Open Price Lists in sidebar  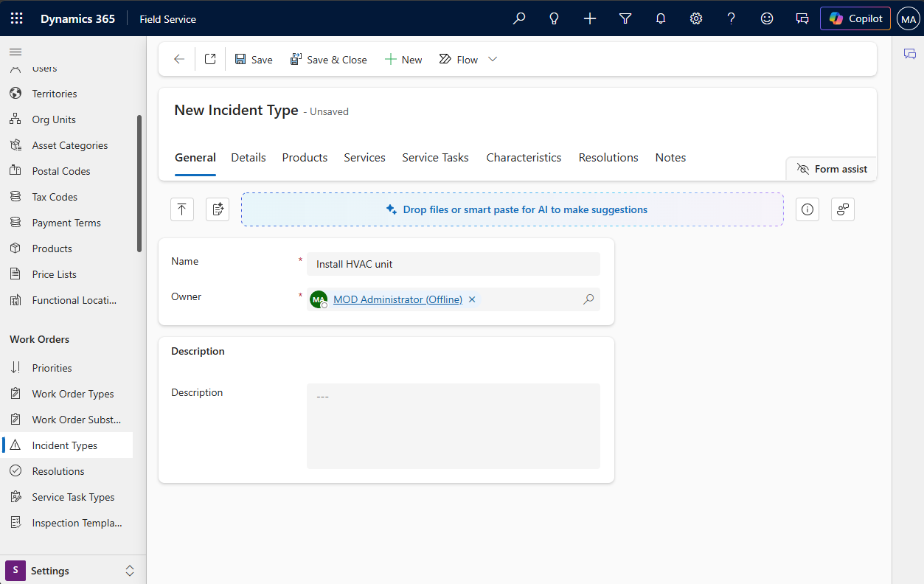[66, 274]
